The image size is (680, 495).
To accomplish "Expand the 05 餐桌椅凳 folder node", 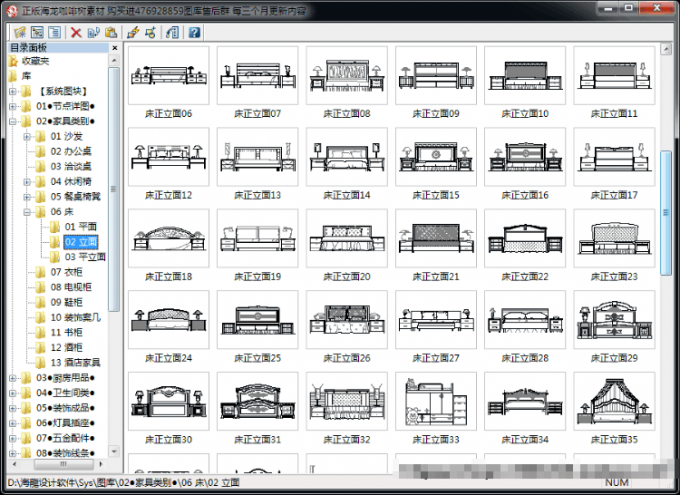I will point(27,197).
